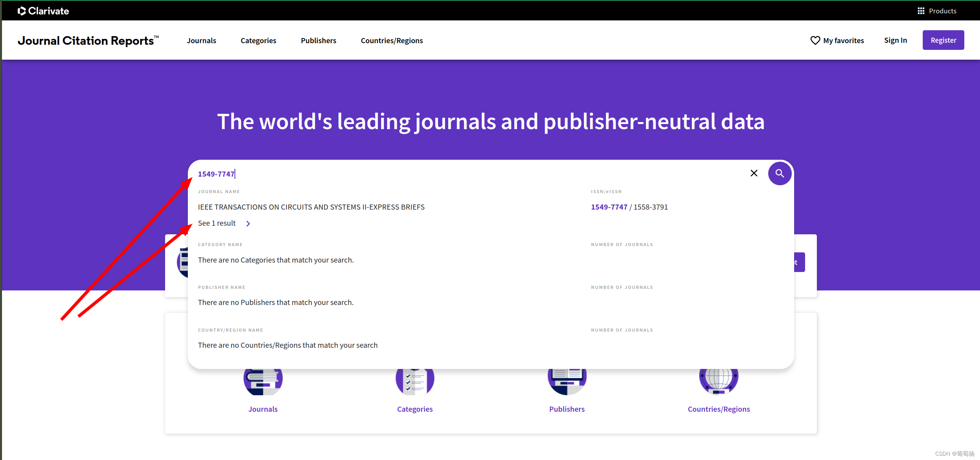Open the Products grid menu

[921, 11]
